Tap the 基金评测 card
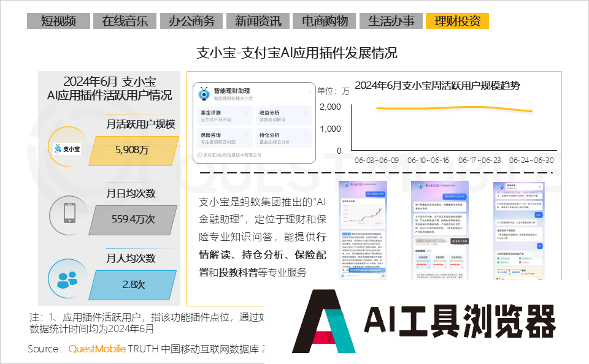 (225, 116)
